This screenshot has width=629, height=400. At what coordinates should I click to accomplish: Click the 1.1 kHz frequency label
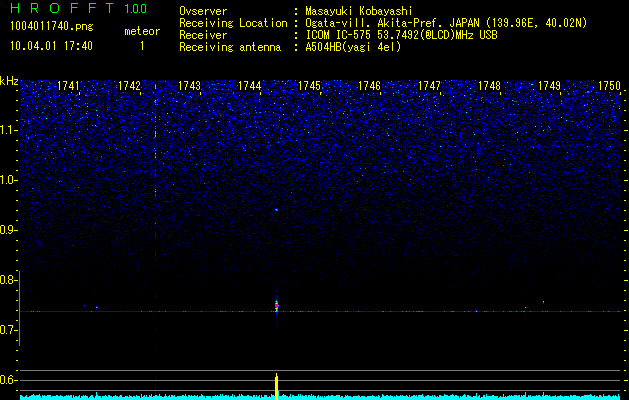tap(9, 130)
